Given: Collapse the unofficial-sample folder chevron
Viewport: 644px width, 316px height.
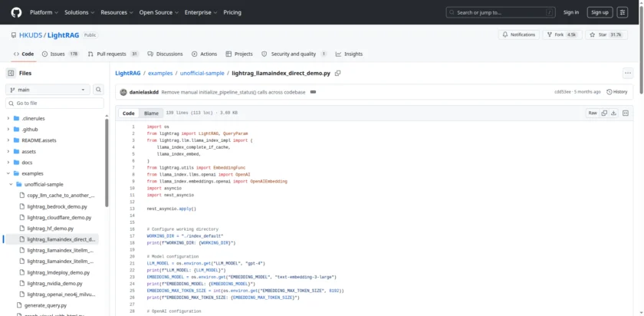Looking at the screenshot, I should tap(11, 185).
